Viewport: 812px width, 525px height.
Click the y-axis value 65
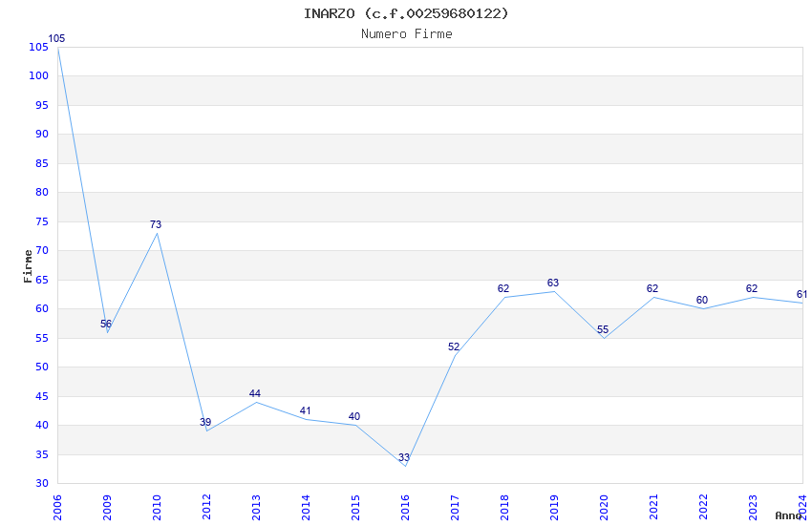coord(41,280)
